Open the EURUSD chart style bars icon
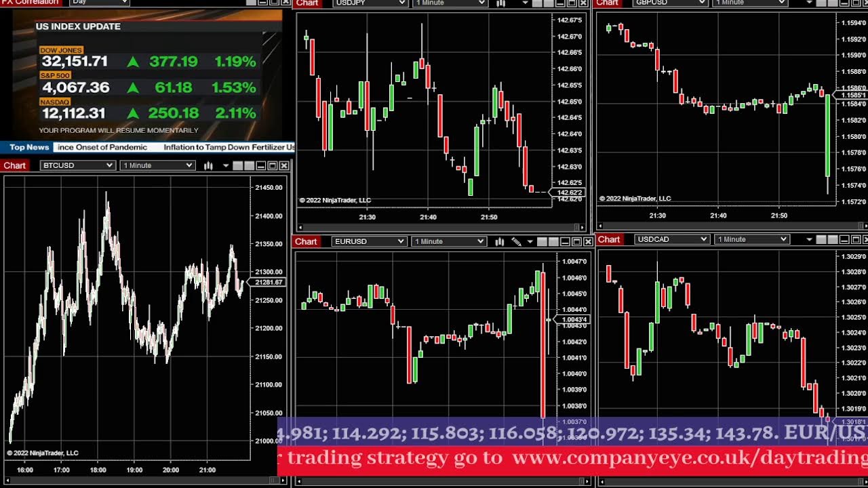This screenshot has width=868, height=488. [500, 242]
